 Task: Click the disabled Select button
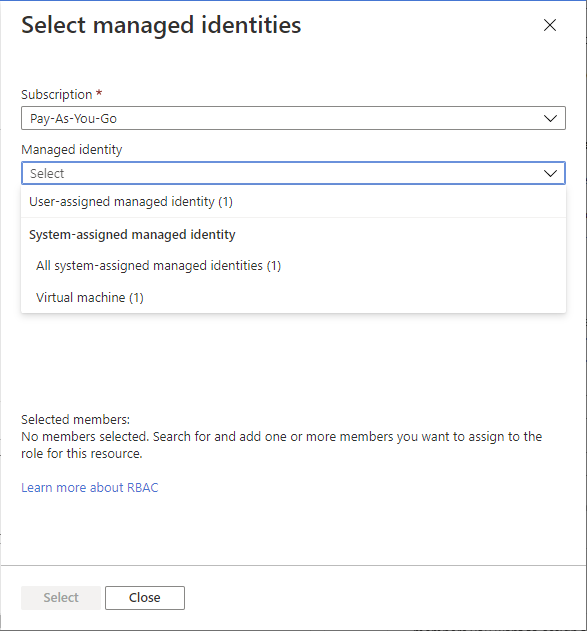[61, 598]
